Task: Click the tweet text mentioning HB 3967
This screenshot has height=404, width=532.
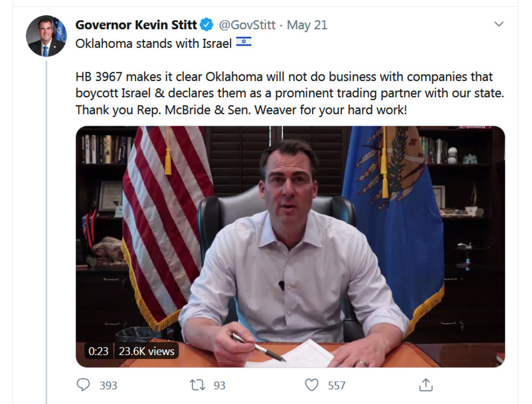Action: [290, 94]
